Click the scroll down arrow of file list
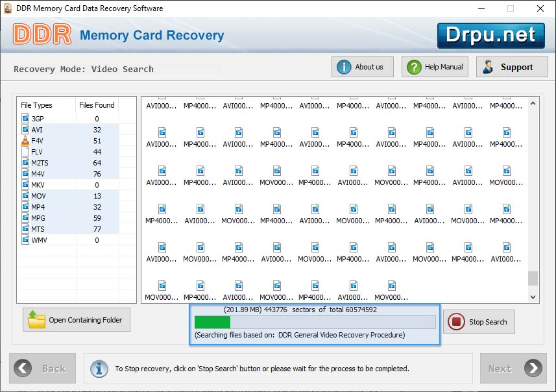The width and height of the screenshot is (556, 392). tap(533, 297)
